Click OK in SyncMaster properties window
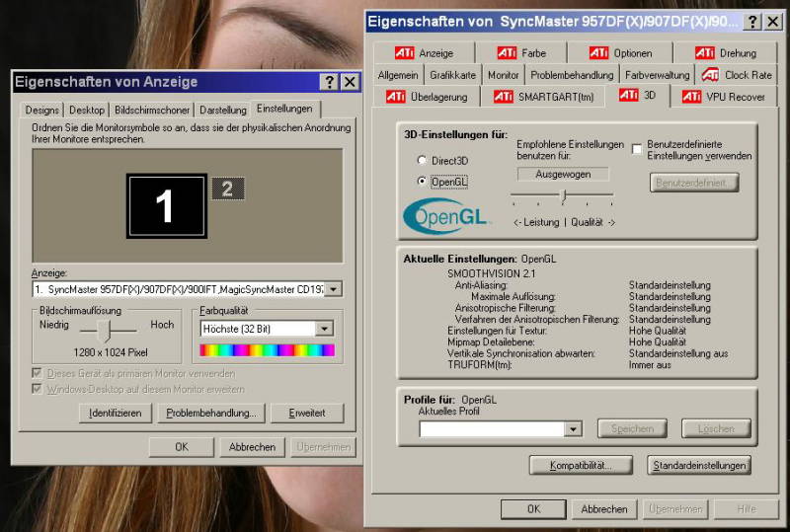This screenshot has height=532, width=790. pos(533,509)
